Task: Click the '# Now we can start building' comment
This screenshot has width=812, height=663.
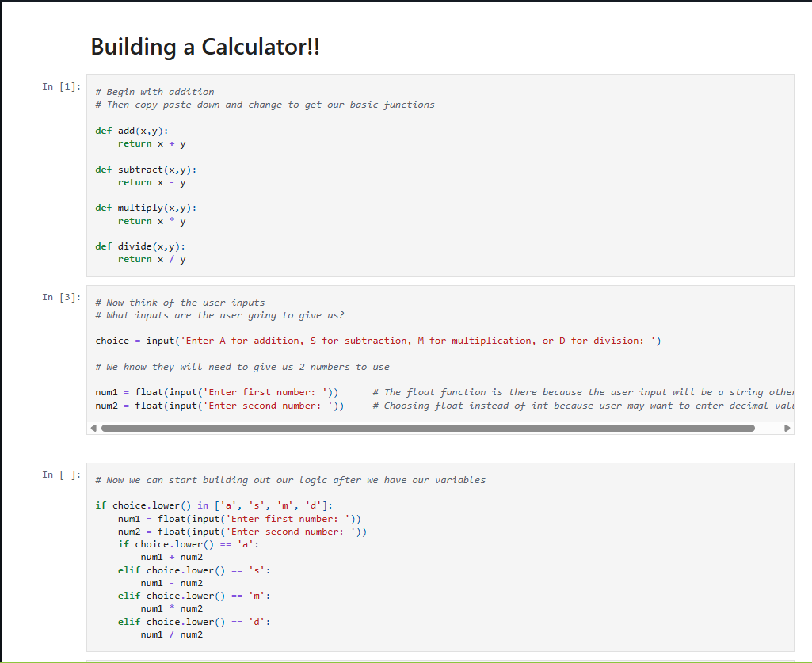Action: coord(291,480)
